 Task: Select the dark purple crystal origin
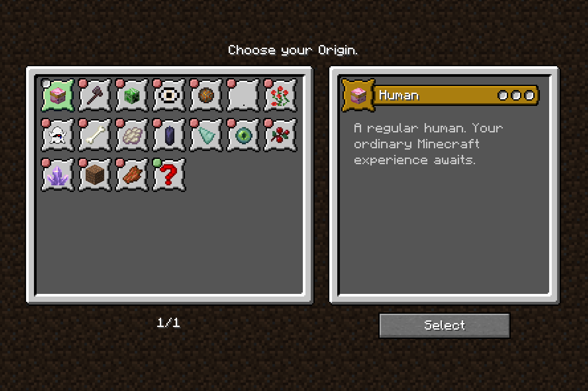(x=169, y=135)
